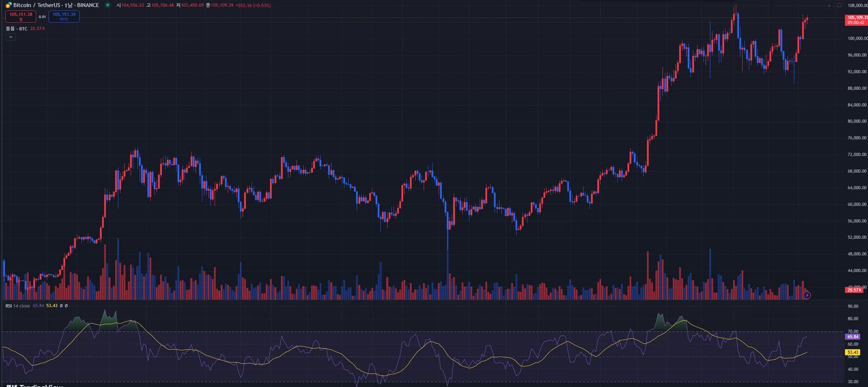Click the 100,000.00 price axis label
Viewport: 868px width, 387px height.
click(x=857, y=38)
